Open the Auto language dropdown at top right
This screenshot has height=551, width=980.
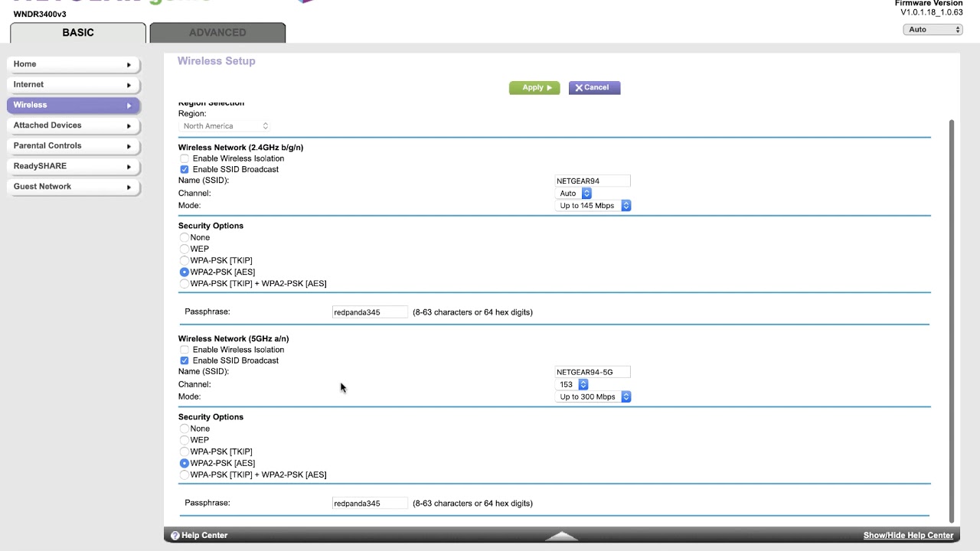click(933, 30)
